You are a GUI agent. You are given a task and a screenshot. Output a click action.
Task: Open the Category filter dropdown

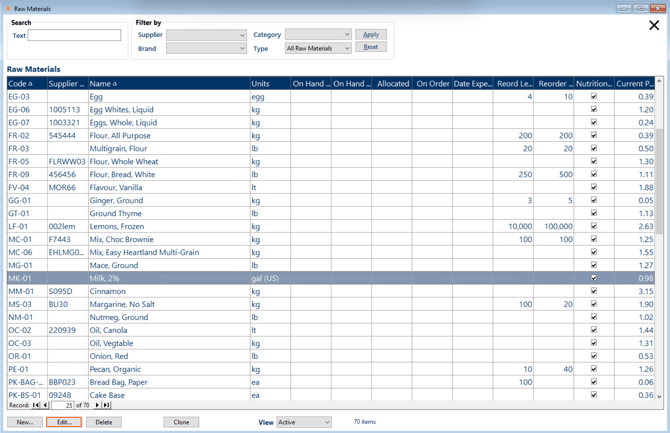coord(318,34)
